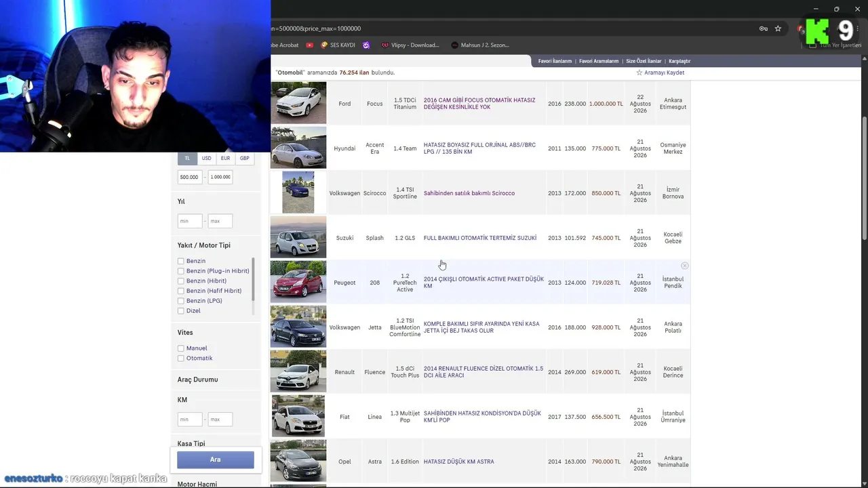Open the Mahsun J 2. Sezon bookmark
This screenshot has width=868, height=488.
[479, 45]
